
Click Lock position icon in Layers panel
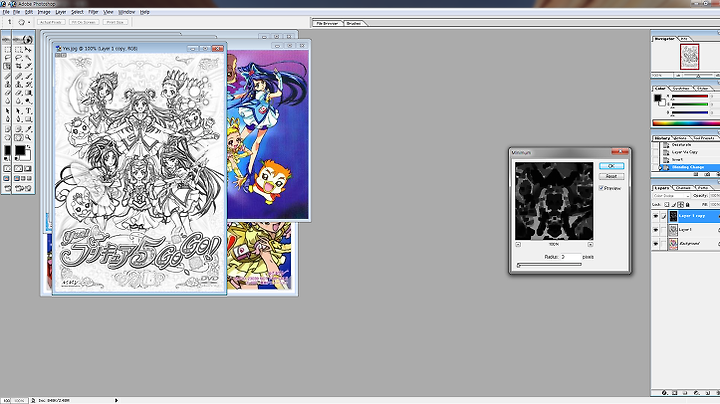point(681,204)
